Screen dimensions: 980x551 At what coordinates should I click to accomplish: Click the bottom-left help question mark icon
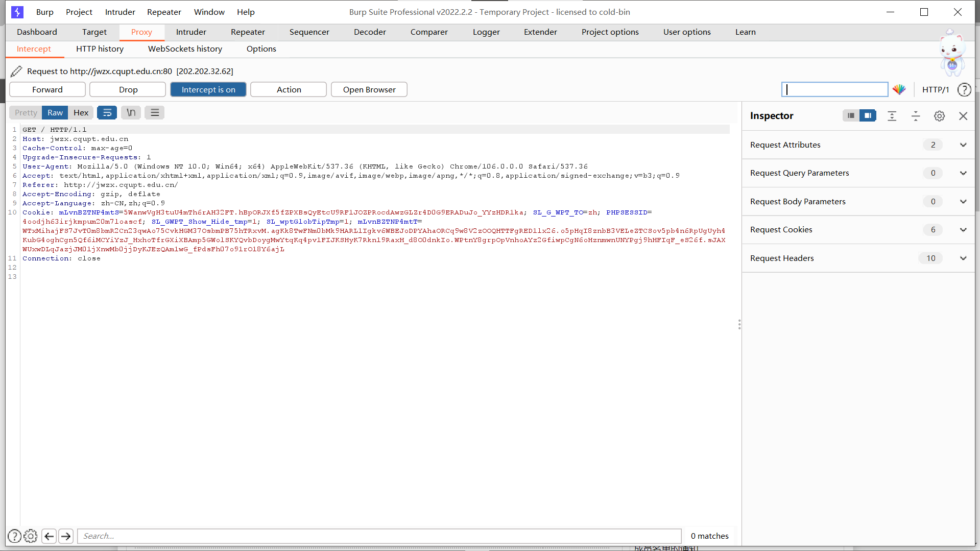pyautogui.click(x=15, y=536)
